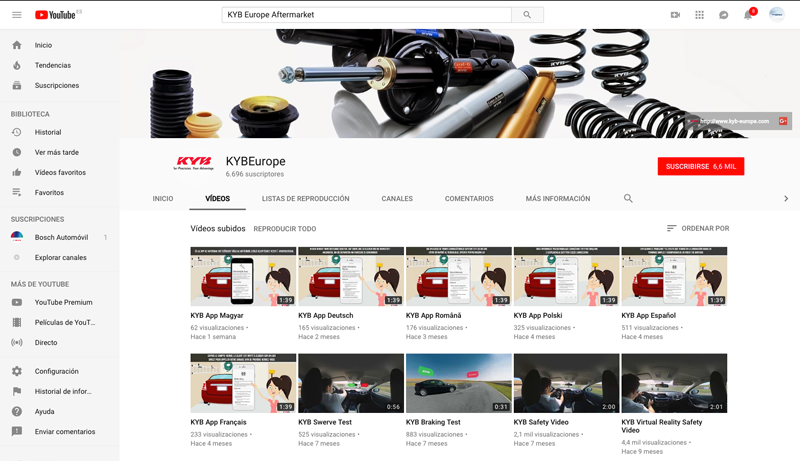Open Bosch Automóvil subscription channel
The image size is (800, 461).
point(60,237)
